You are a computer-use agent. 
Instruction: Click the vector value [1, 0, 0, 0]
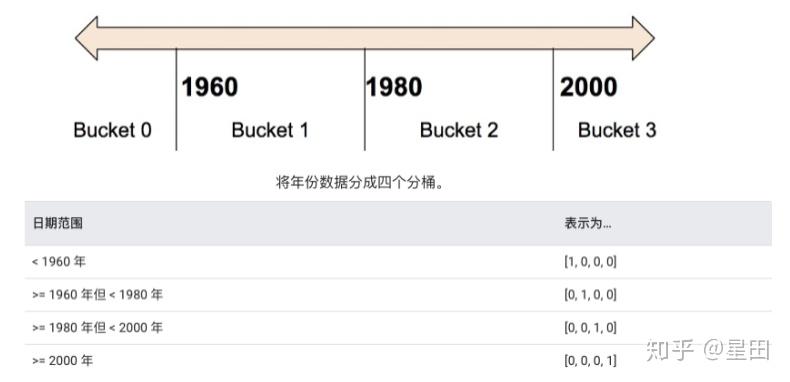pos(590,262)
